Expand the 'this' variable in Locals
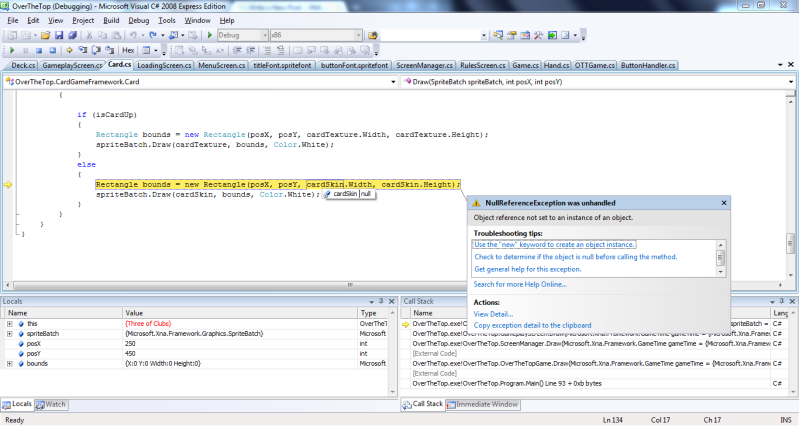Viewport: 799px width, 426px height. [x=9, y=324]
